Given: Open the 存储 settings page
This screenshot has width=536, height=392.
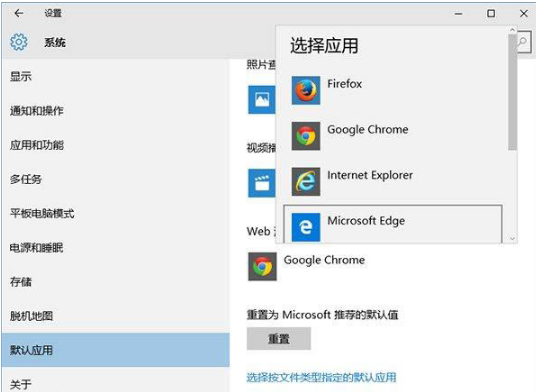Looking at the screenshot, I should click(x=116, y=281).
